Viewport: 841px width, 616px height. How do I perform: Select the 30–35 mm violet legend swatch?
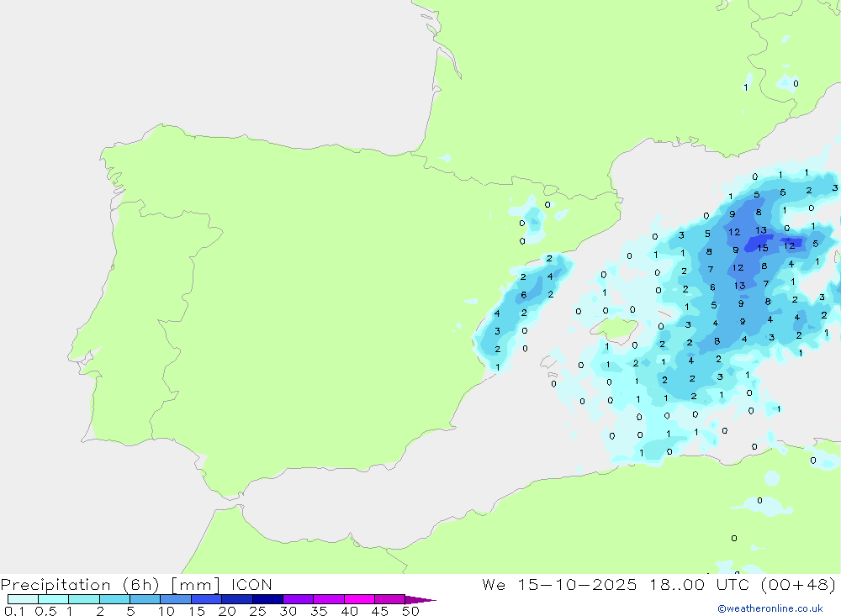pyautogui.click(x=299, y=599)
